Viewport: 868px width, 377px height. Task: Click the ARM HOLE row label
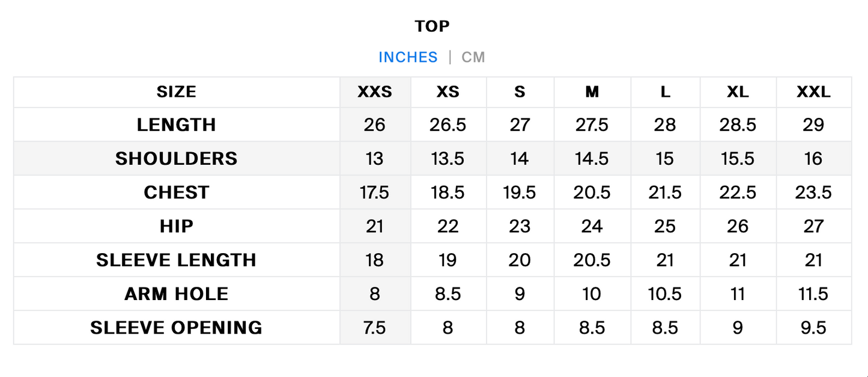pyautogui.click(x=177, y=294)
